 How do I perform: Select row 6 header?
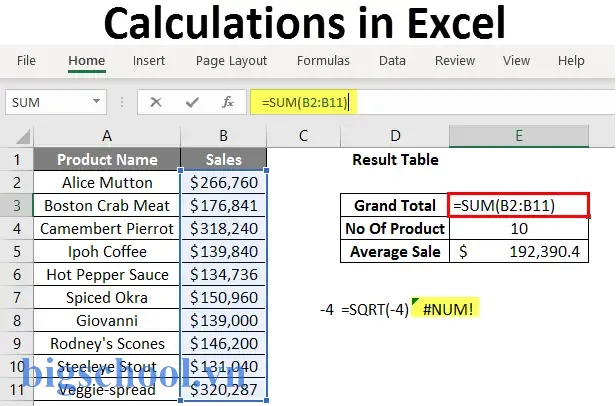pyautogui.click(x=16, y=274)
